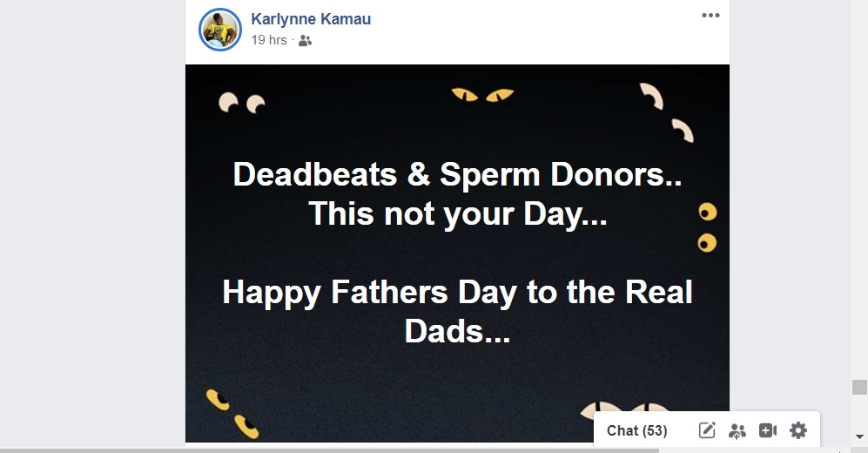868x453 pixels.
Task: Click the Happy Fathers Day to the Real Dads text
Action: tap(458, 311)
